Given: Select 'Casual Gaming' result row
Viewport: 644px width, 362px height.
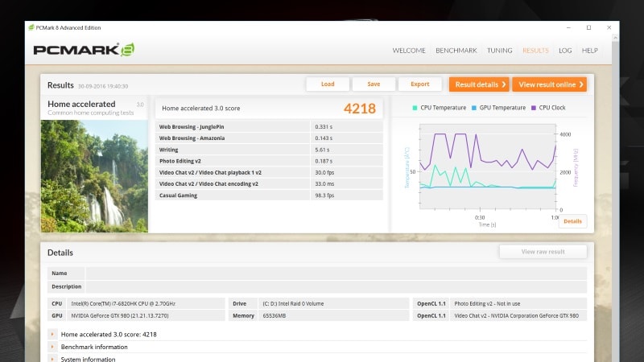Looking at the screenshot, I should click(x=269, y=195).
